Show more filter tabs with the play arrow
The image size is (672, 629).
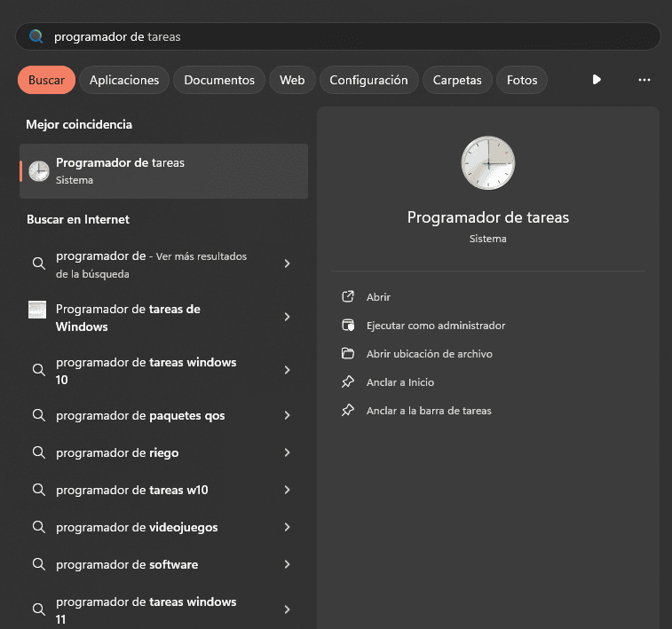pos(597,80)
